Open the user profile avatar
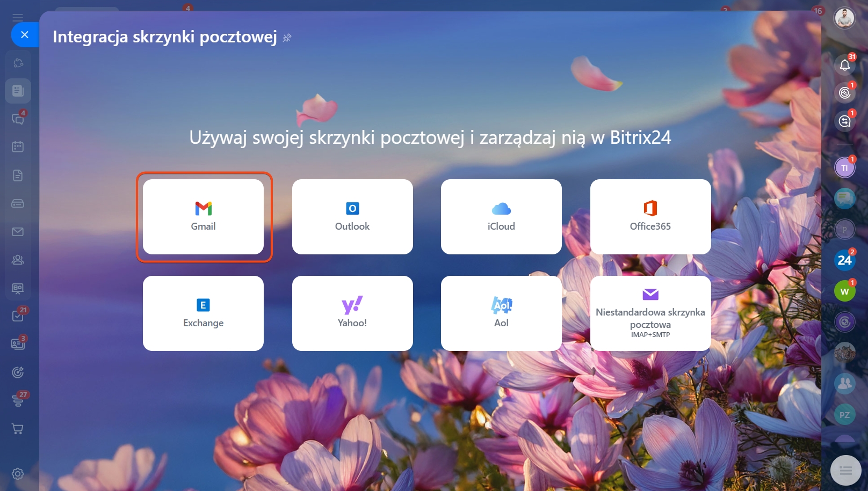 pos(844,18)
